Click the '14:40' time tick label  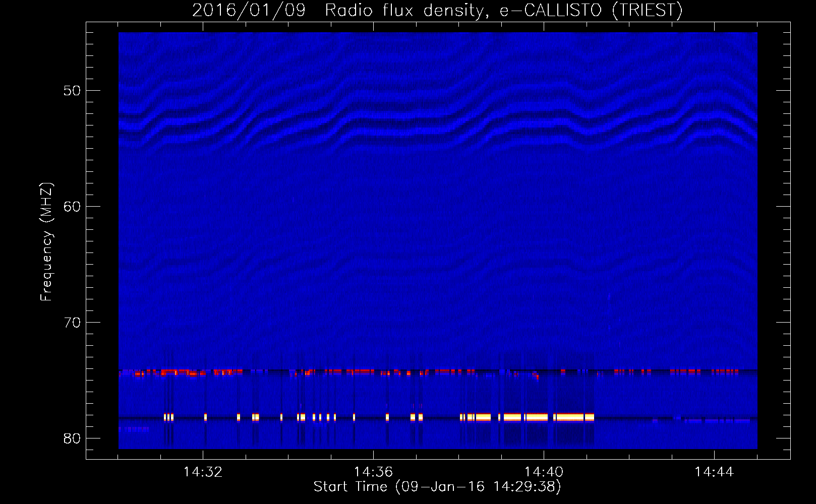tap(544, 472)
